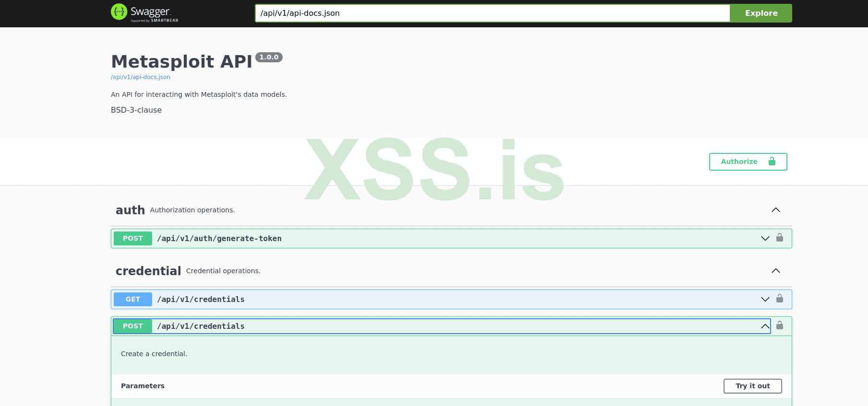
Task: Click the Explore button
Action: point(761,13)
